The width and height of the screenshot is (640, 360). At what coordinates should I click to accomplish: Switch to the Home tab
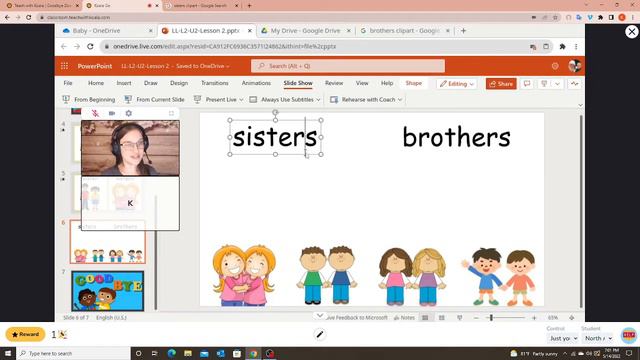tap(96, 83)
